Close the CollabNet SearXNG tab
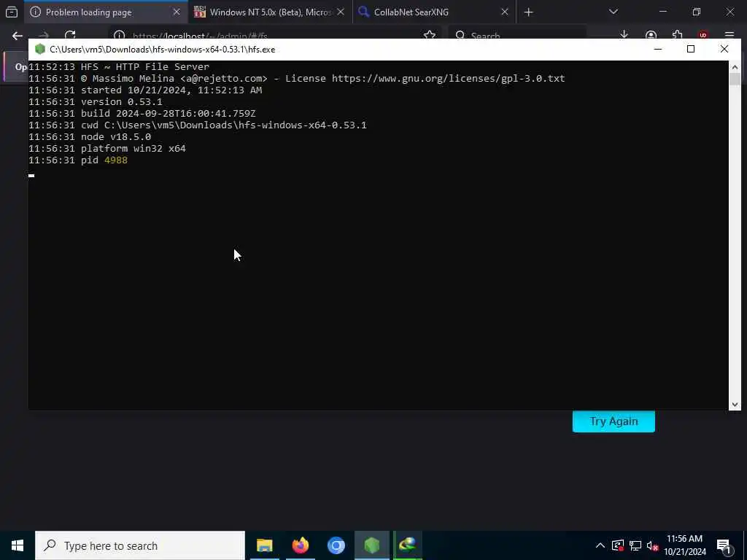This screenshot has height=560, width=747. pos(505,12)
